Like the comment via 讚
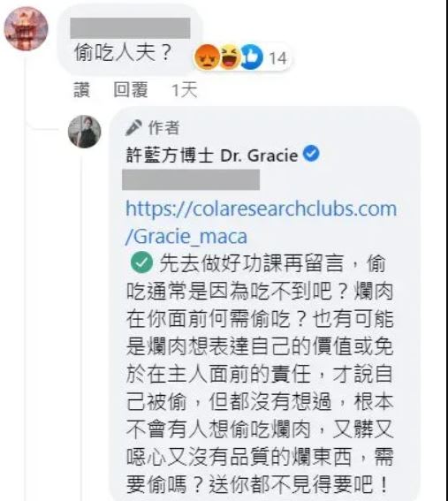The width and height of the screenshot is (448, 501). (82, 90)
